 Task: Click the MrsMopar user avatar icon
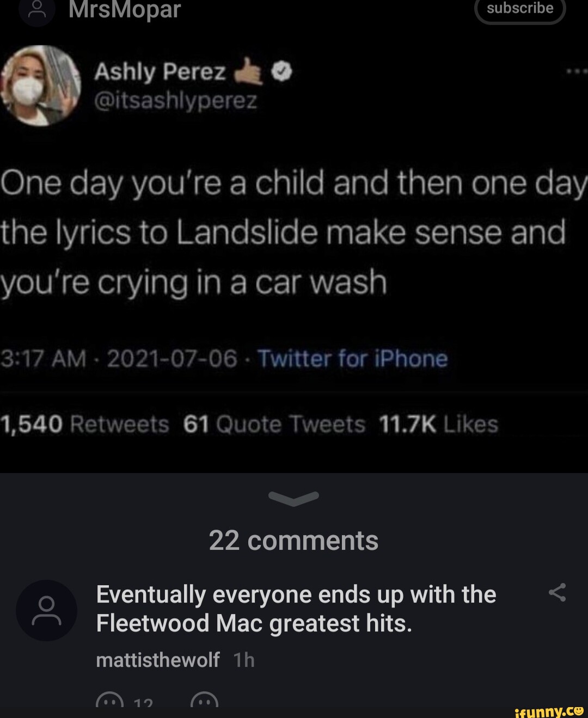[36, 11]
